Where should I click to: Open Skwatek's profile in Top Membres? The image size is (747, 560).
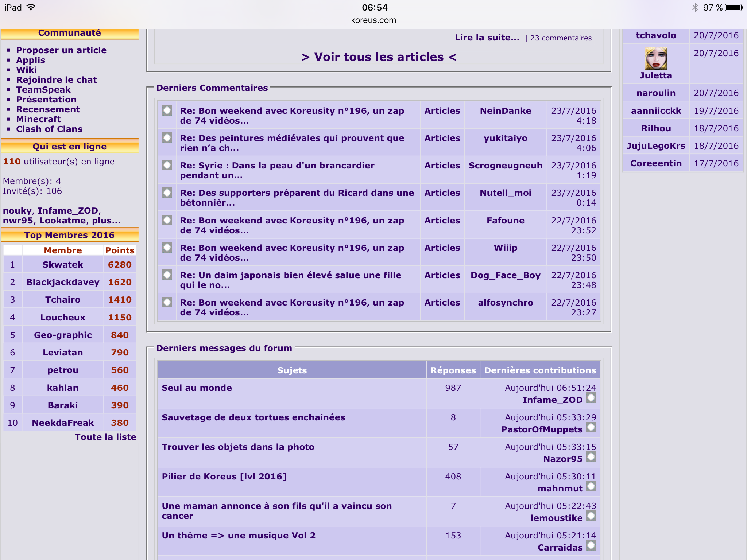click(63, 265)
